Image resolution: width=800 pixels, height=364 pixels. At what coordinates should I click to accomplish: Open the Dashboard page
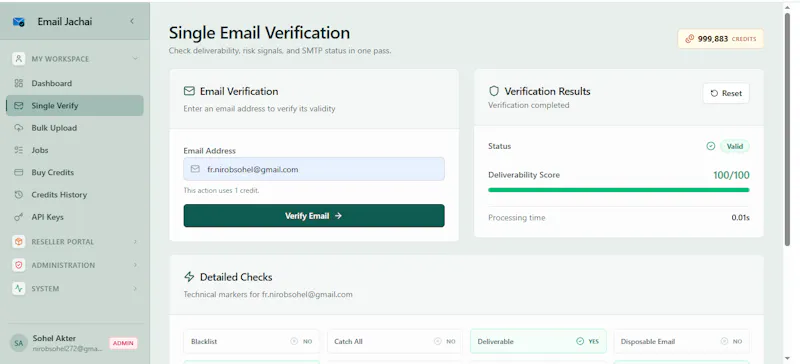coord(75,83)
